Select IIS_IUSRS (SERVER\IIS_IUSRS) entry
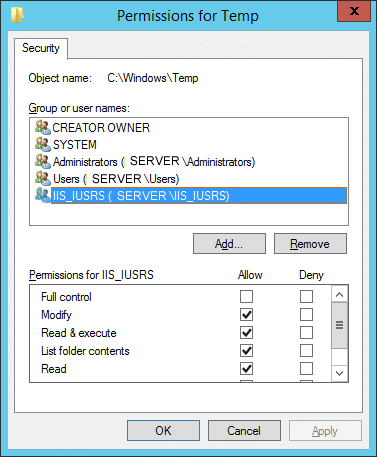377x457 pixels. (199, 196)
